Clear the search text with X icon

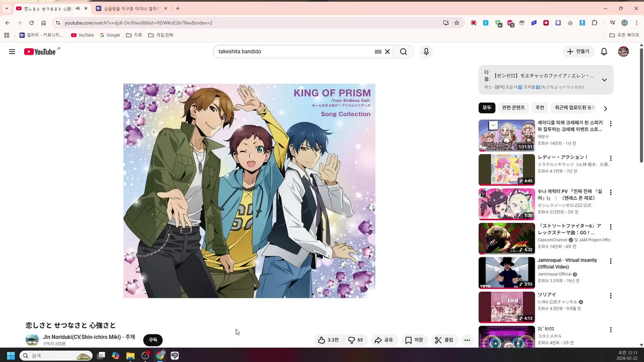(387, 52)
